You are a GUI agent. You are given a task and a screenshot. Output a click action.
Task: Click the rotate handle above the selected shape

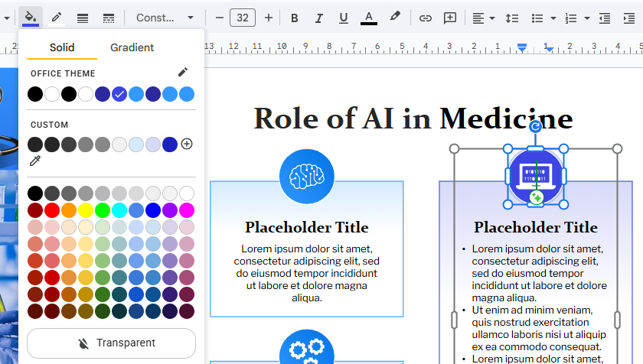[536, 127]
